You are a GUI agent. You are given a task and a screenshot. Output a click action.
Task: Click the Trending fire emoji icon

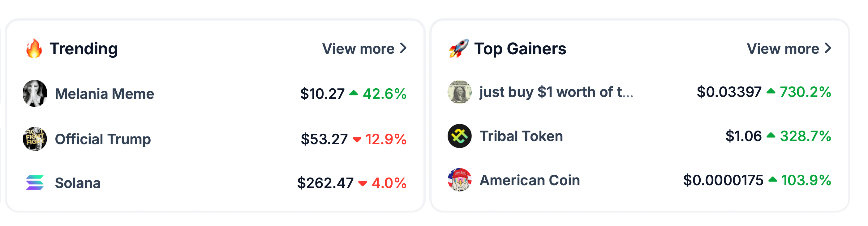coord(34,48)
